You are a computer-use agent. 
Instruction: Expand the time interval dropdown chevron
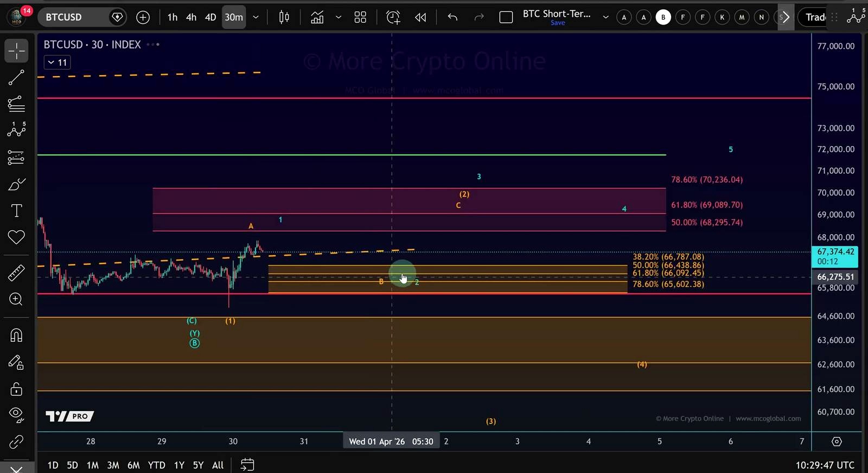point(256,17)
